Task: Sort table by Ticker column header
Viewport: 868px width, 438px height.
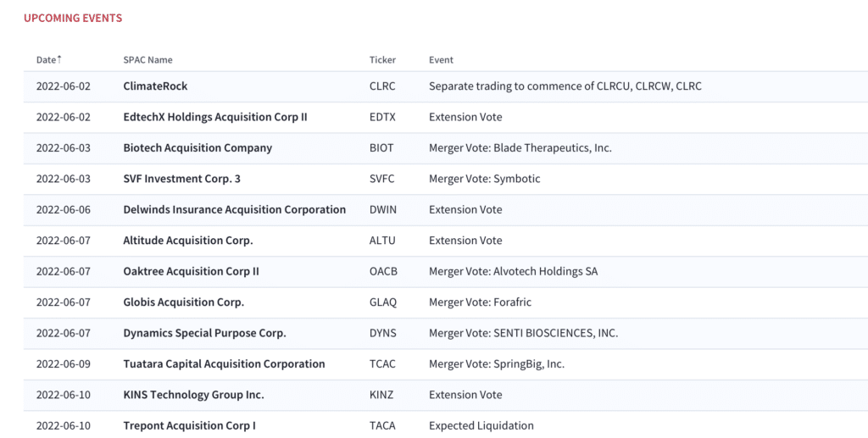Action: coord(382,59)
